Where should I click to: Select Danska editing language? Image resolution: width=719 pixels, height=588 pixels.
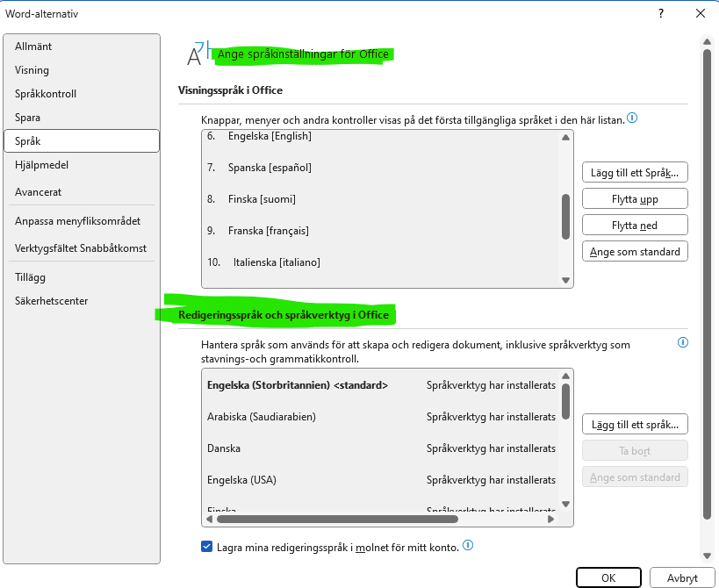tap(381, 448)
